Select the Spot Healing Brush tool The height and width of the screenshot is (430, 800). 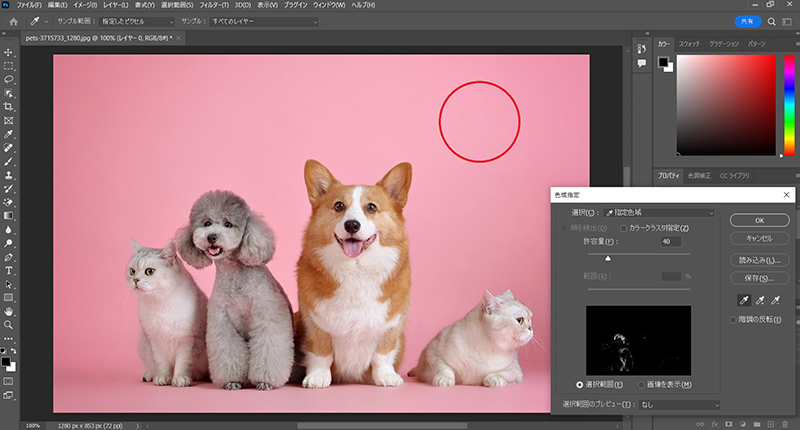point(9,148)
